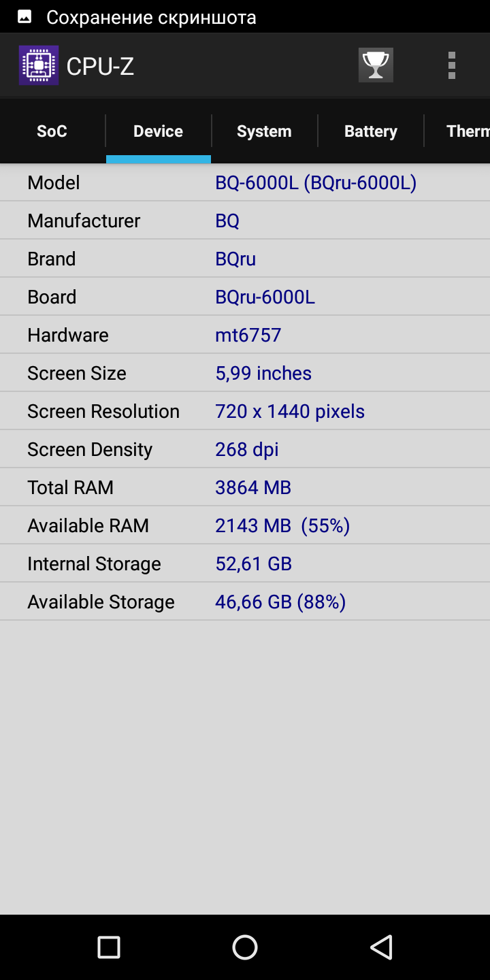Switch to the SoC tab
The width and height of the screenshot is (490, 980).
[52, 131]
